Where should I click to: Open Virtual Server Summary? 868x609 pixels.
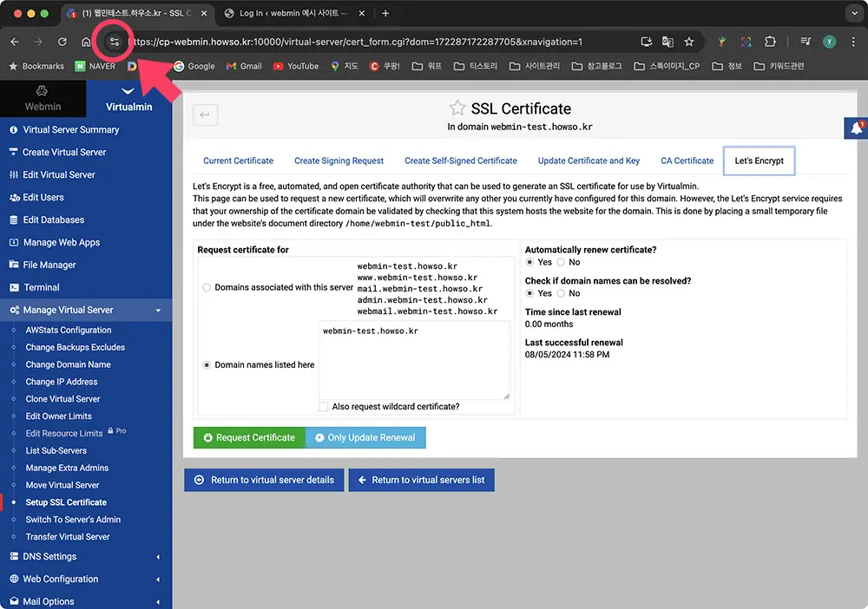tap(71, 130)
